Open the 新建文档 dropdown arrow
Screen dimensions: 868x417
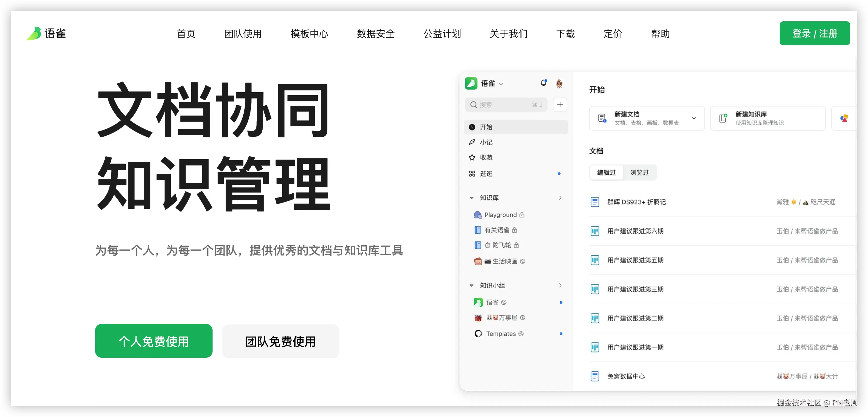694,118
